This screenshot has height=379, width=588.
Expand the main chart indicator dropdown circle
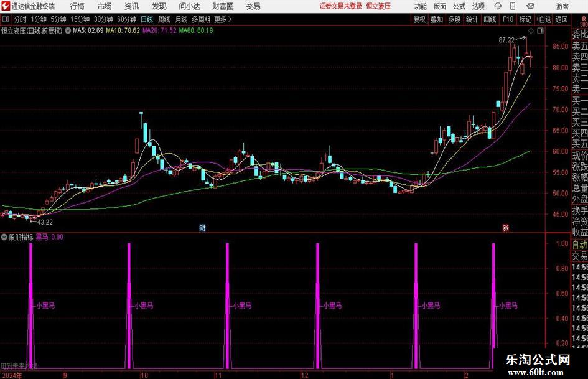click(68, 30)
